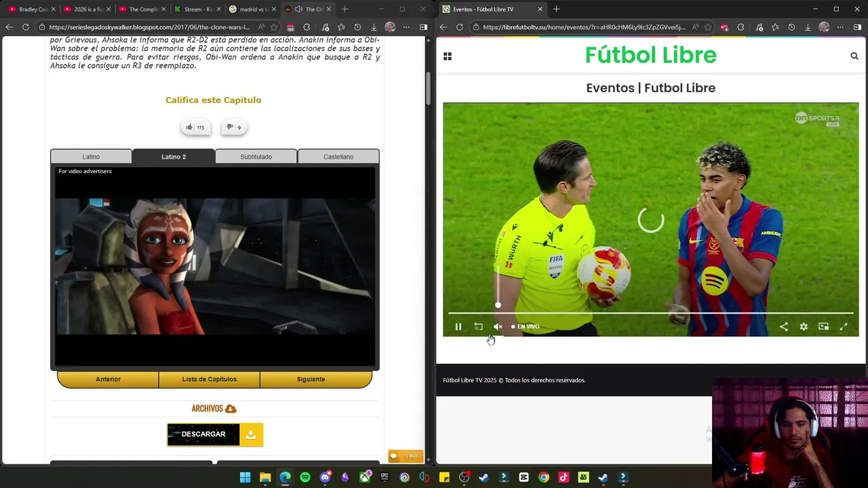
Task: Open Epic Games Launcher from taskbar
Action: [384, 477]
